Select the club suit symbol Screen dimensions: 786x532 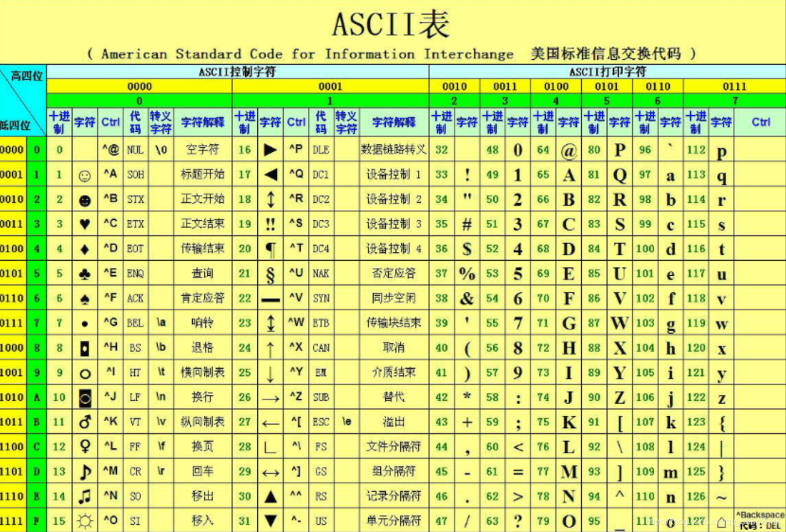85,274
